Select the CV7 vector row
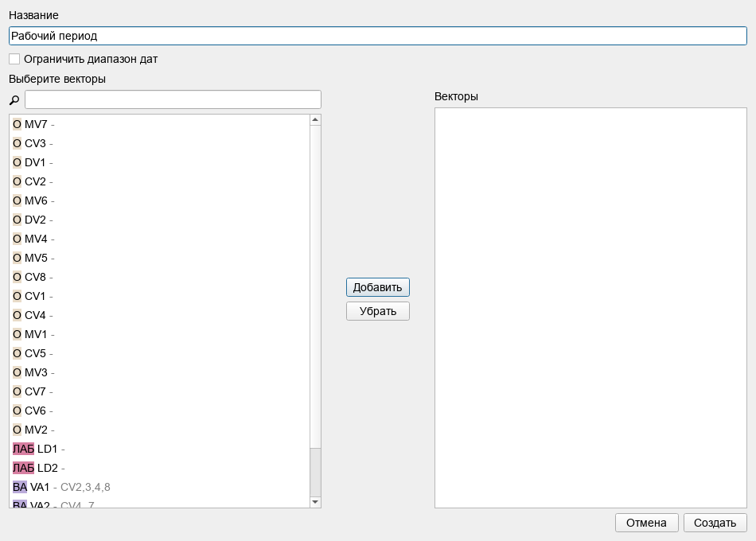 pos(160,391)
